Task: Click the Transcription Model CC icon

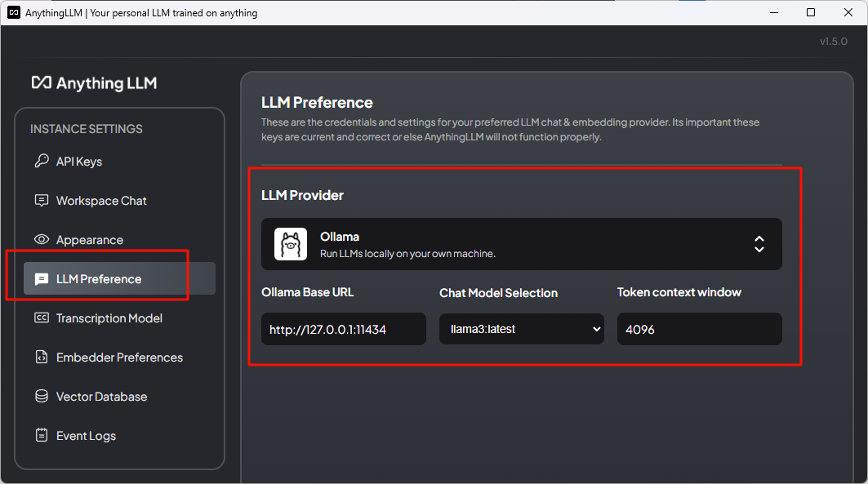Action: pos(41,318)
